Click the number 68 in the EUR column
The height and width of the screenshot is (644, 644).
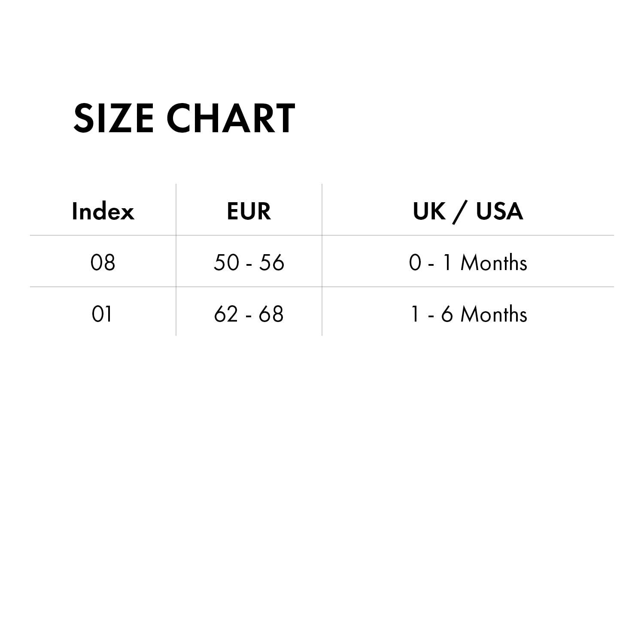point(271,314)
